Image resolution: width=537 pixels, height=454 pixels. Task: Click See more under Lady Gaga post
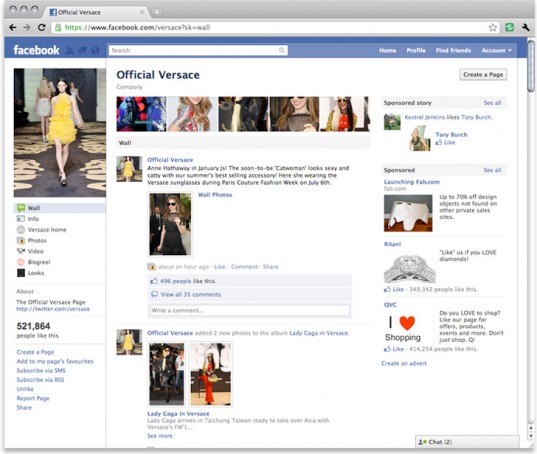(160, 436)
